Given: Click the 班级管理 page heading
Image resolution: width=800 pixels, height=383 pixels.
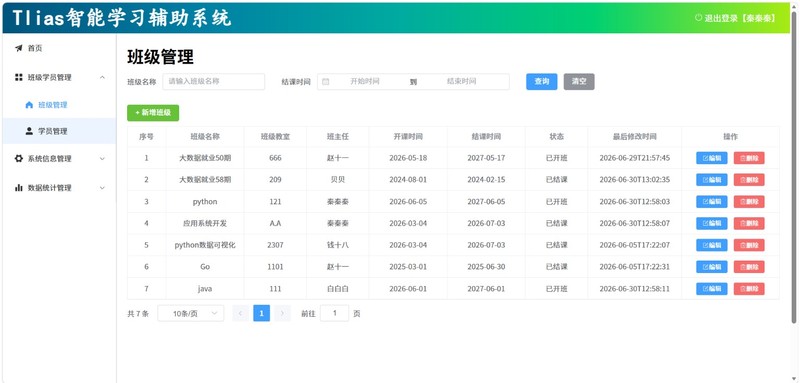Looking at the screenshot, I should pyautogui.click(x=160, y=57).
